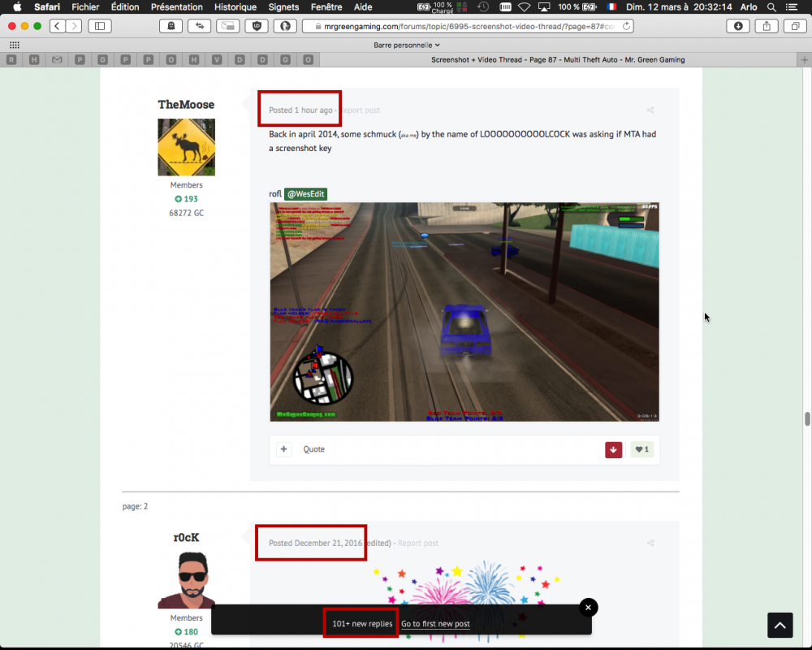Open the Présentation menu in menu bar
This screenshot has height=650, width=812.
point(176,7)
